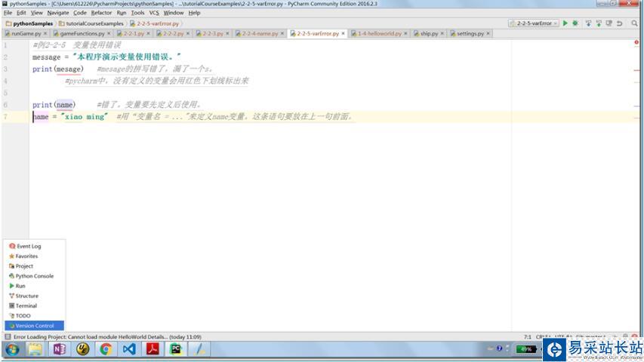Open Structure tool window
The height and width of the screenshot is (362, 644).
(x=34, y=296)
